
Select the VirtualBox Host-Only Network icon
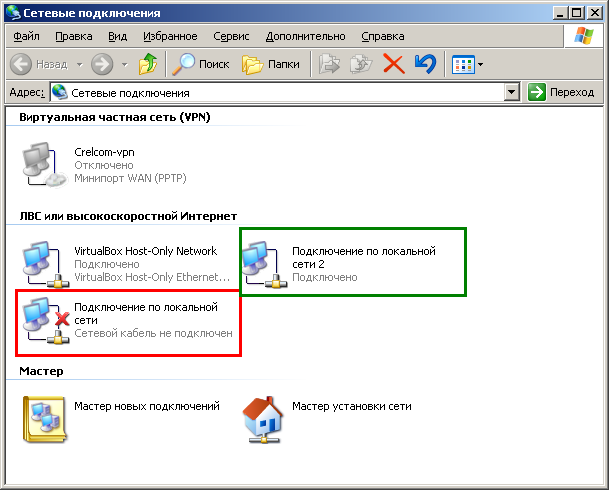click(45, 264)
